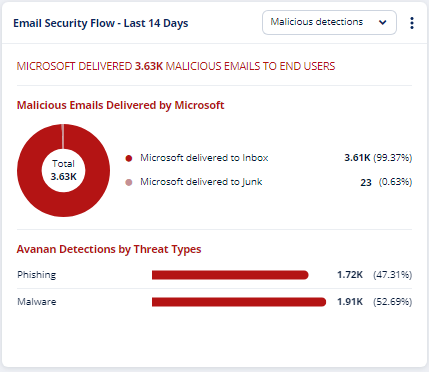Click the red Inbox legend dot
429x372 pixels.
[129, 158]
